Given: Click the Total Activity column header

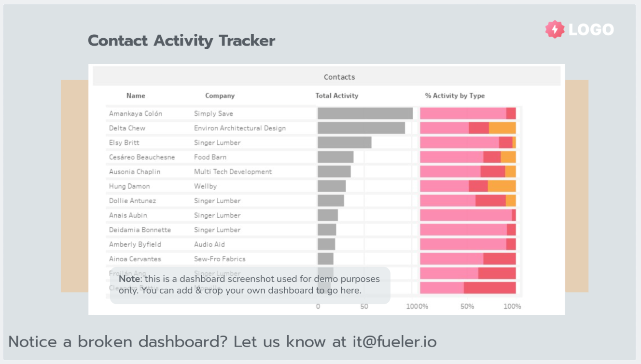Looking at the screenshot, I should (337, 96).
